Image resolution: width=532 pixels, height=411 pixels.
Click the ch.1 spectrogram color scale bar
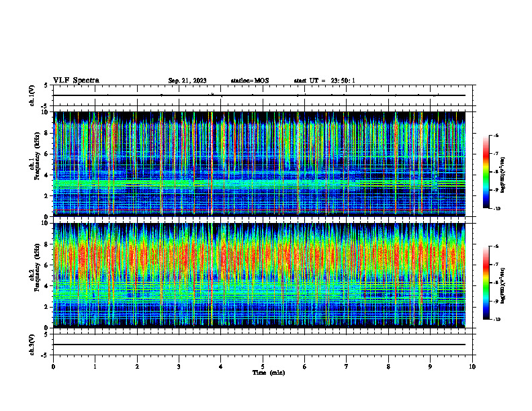(x=486, y=172)
